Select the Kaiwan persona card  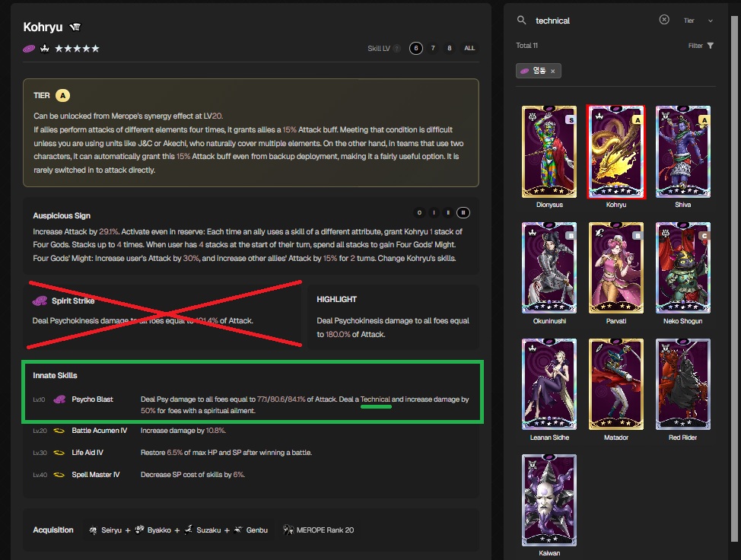click(x=549, y=500)
